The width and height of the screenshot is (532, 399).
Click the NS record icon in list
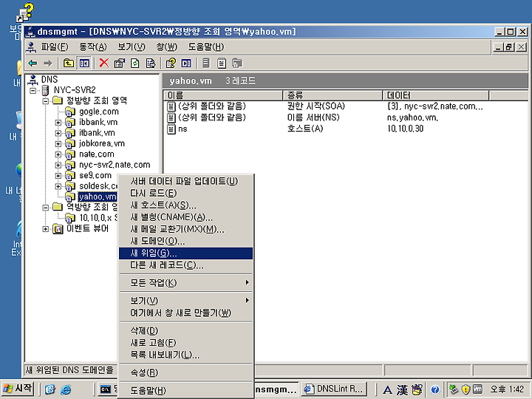(x=171, y=117)
